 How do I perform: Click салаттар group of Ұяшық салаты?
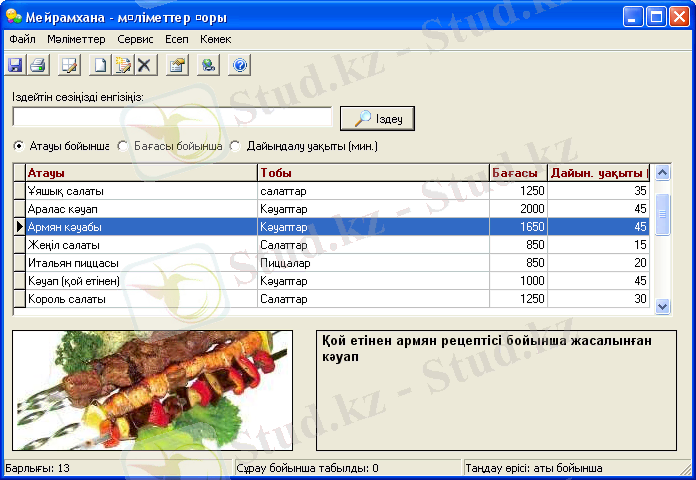tap(373, 191)
